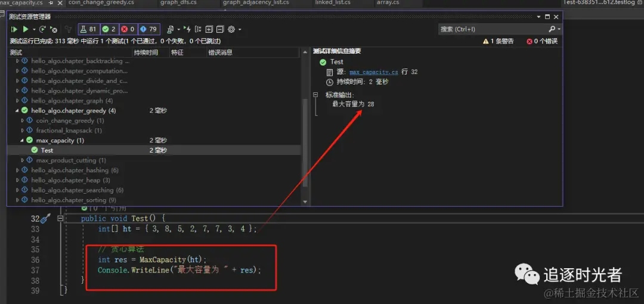The width and height of the screenshot is (644, 304).
Task: Run failed tests icon
Action: coord(54,29)
